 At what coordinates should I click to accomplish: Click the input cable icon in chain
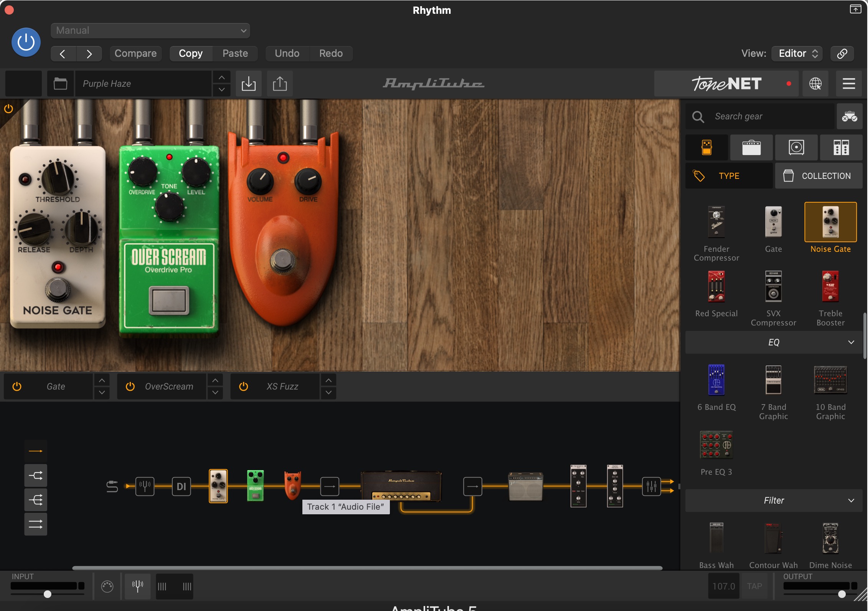pyautogui.click(x=112, y=486)
